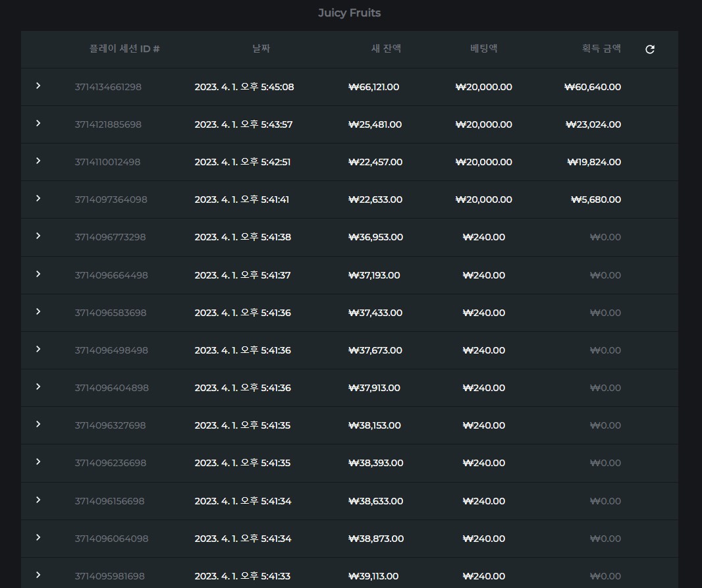Expand session 3714134661298 row

pyautogui.click(x=38, y=86)
